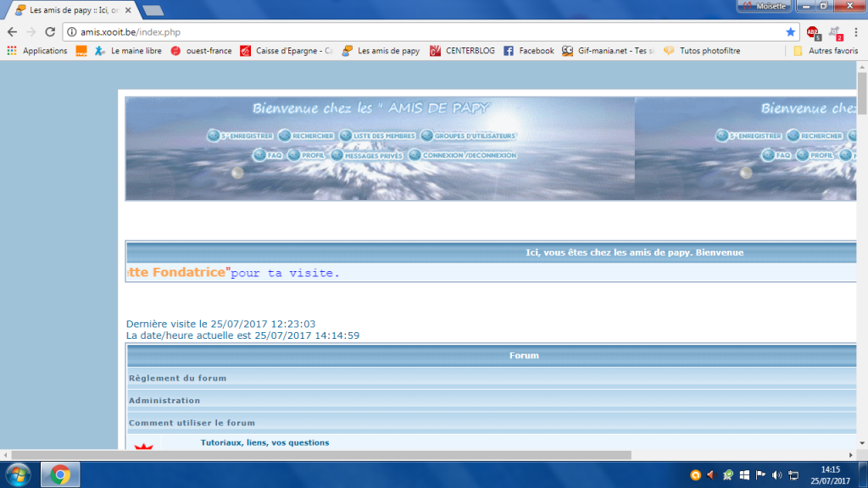This screenshot has height=488, width=868.
Task: Click the horizontal scrollbar right arrow
Action: click(x=851, y=455)
